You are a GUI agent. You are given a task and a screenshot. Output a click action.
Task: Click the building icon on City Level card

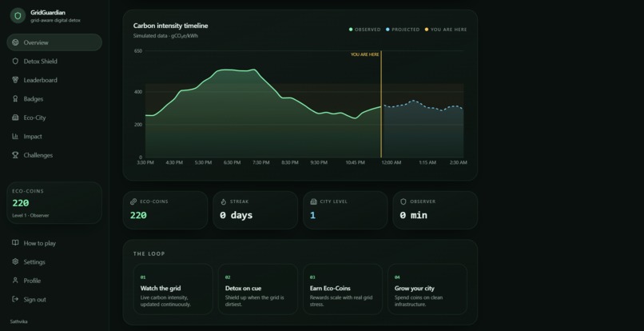pos(313,201)
